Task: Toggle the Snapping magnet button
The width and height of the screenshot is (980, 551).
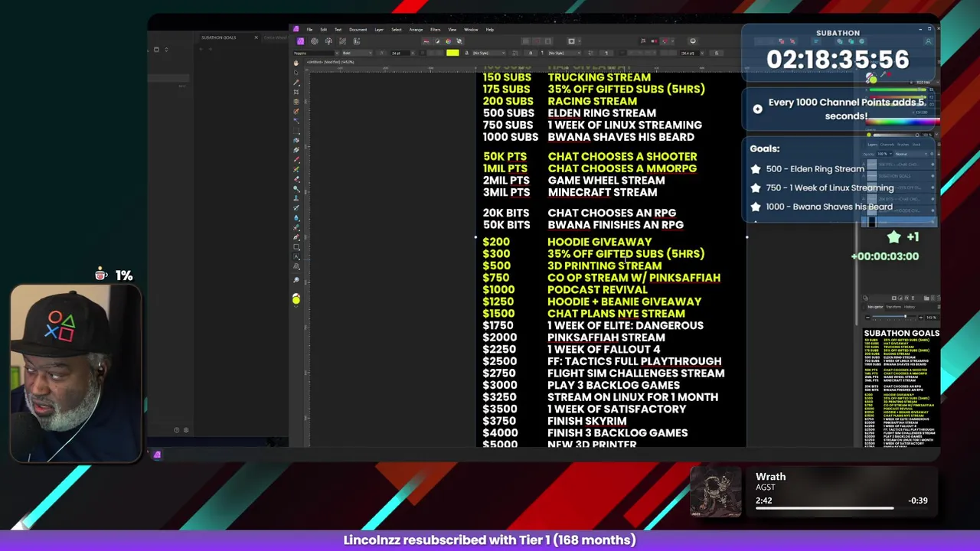Action: (x=665, y=41)
